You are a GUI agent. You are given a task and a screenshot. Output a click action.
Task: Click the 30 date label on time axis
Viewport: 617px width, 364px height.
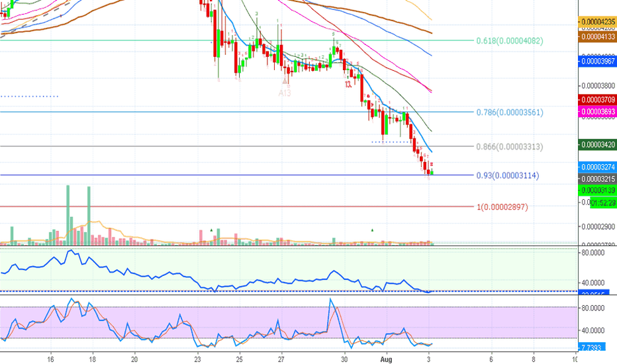(x=344, y=359)
